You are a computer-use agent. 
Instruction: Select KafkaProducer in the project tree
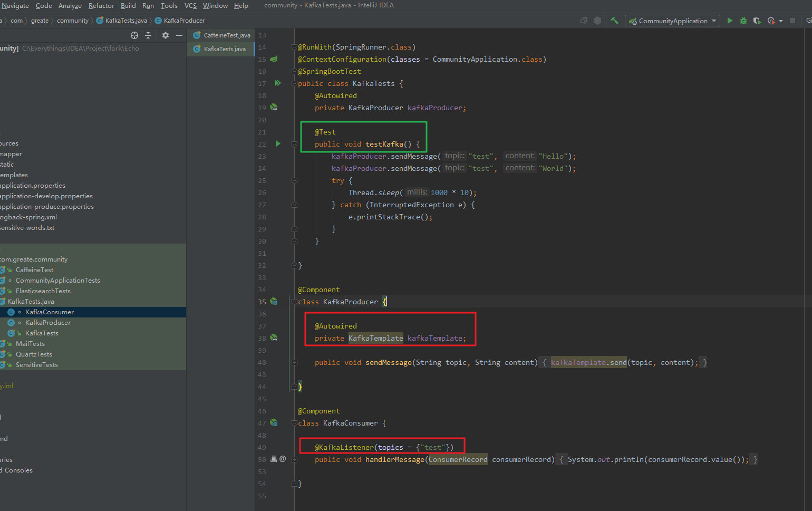pyautogui.click(x=48, y=323)
